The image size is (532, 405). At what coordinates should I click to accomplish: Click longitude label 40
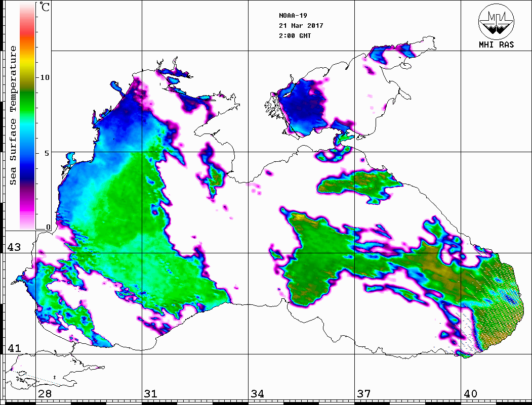point(470,394)
